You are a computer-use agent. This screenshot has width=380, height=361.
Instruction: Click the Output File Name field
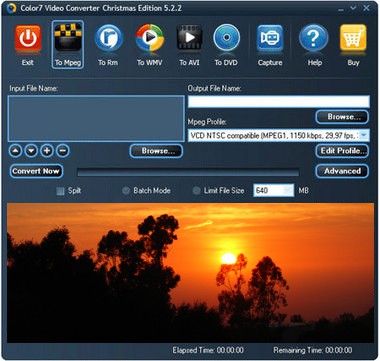pos(279,102)
